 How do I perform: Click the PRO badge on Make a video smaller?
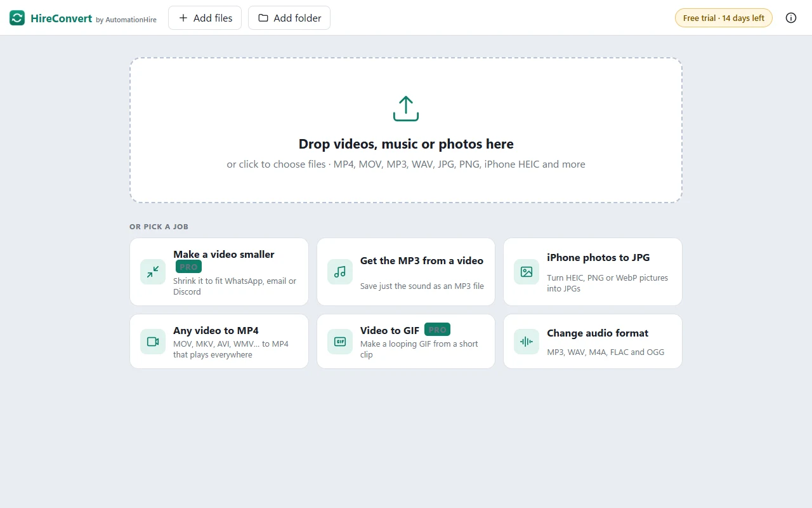[x=188, y=267]
